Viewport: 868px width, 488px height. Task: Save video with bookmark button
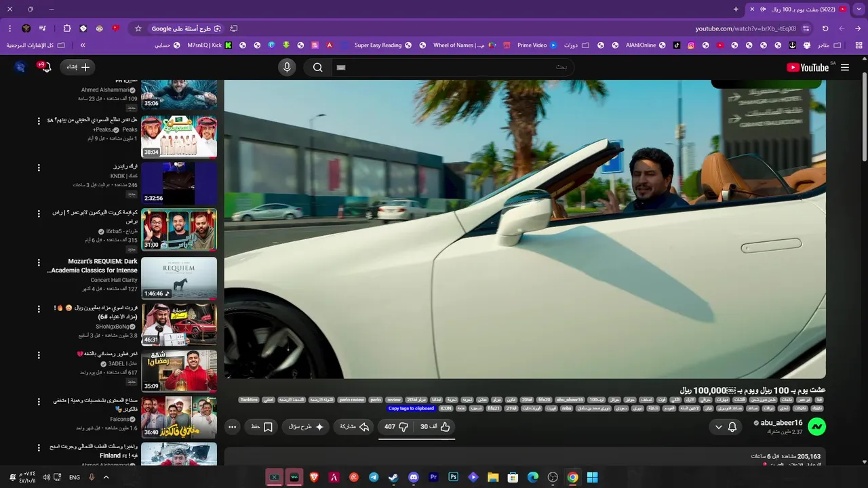[x=262, y=427]
